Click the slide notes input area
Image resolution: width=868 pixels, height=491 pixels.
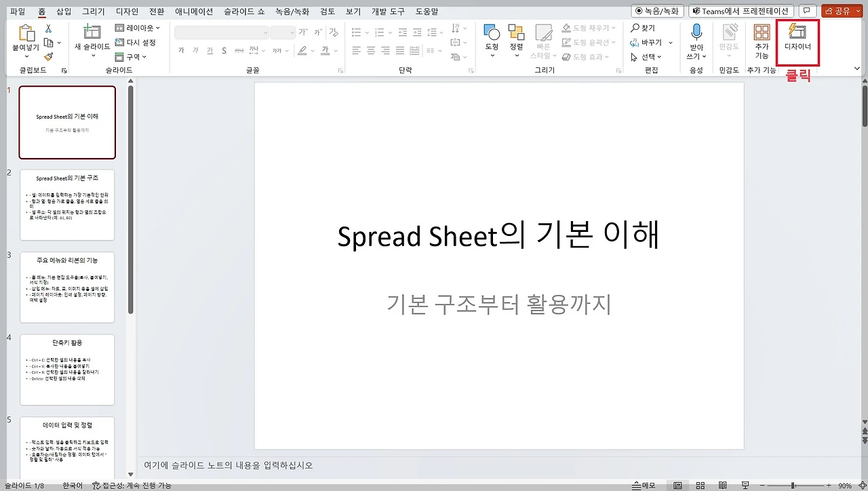pos(499,466)
